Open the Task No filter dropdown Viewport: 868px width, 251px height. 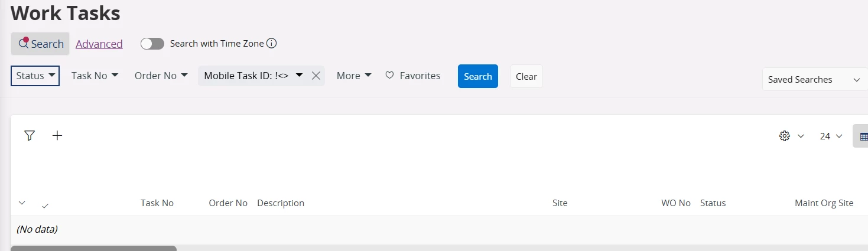[x=95, y=76]
